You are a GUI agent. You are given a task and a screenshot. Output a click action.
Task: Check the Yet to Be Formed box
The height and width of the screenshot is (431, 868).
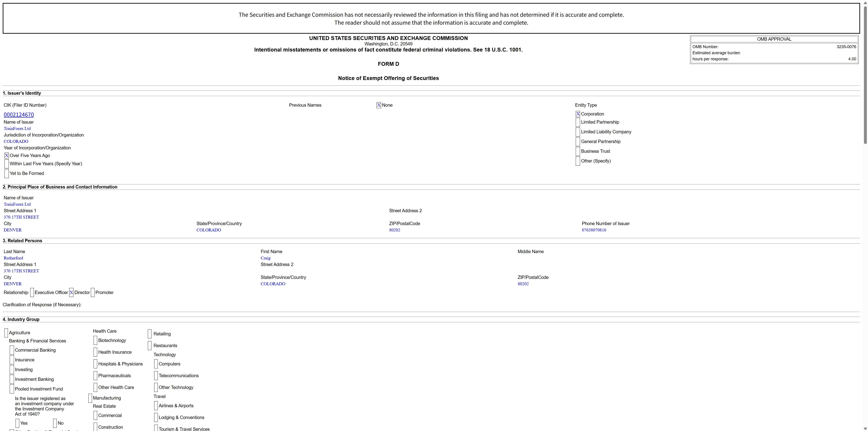click(x=6, y=174)
